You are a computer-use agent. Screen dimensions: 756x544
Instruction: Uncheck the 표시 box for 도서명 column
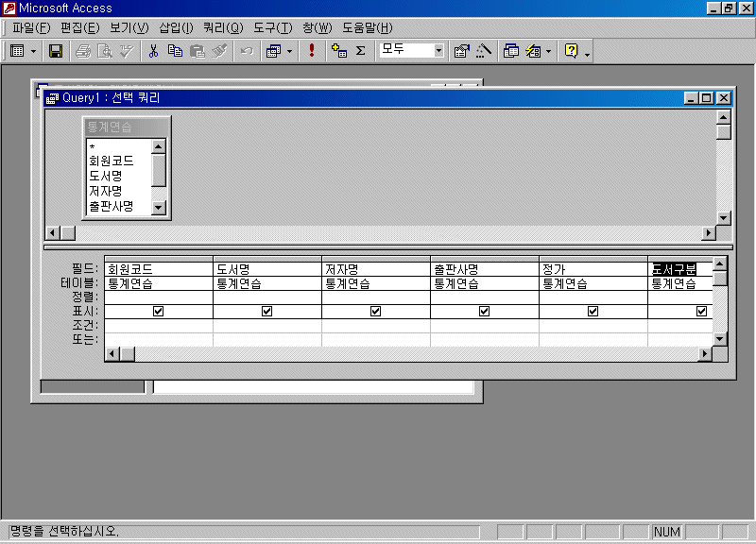(266, 312)
